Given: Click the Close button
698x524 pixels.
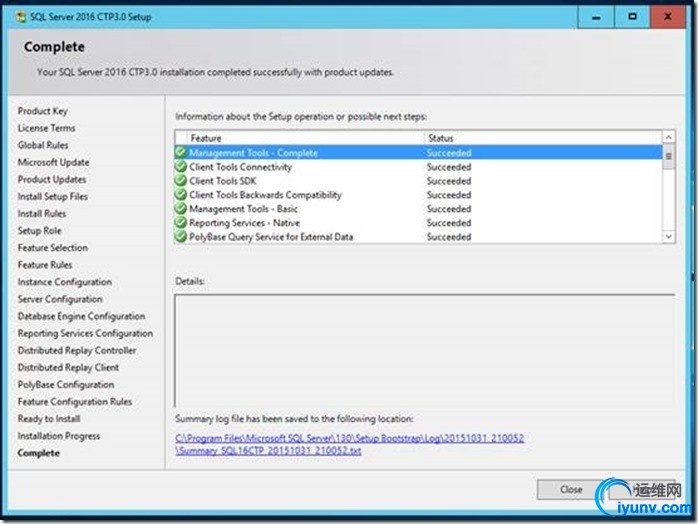Looking at the screenshot, I should (x=571, y=489).
